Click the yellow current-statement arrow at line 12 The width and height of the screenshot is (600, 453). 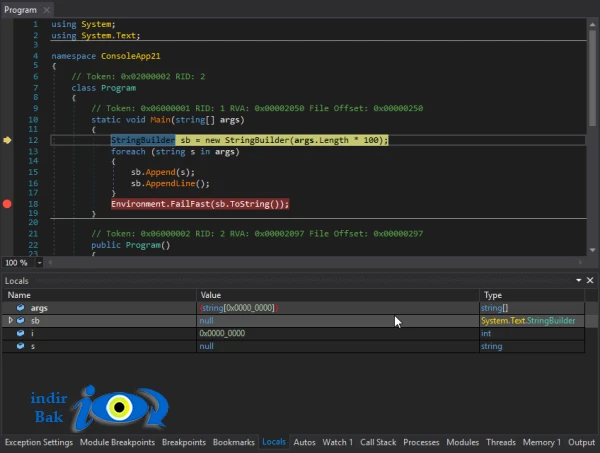click(x=7, y=140)
